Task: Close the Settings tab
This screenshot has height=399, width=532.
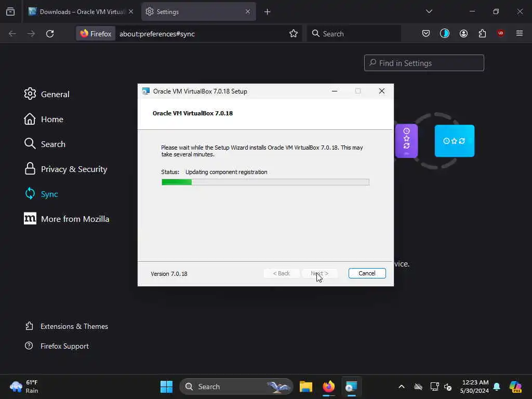Action: 248,11
